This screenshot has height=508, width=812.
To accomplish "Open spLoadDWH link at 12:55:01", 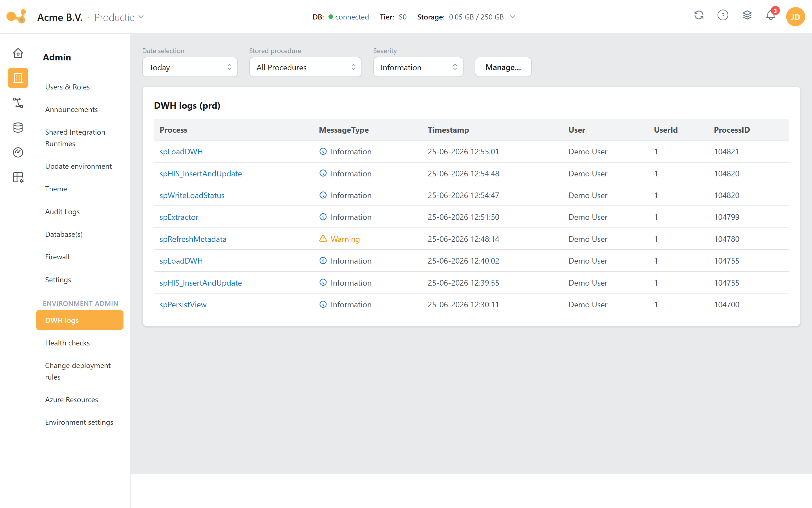I will click(181, 152).
